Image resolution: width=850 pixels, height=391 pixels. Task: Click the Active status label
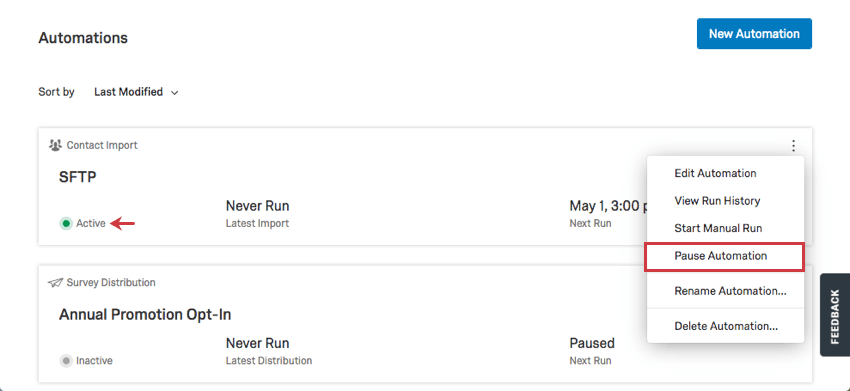tap(91, 223)
